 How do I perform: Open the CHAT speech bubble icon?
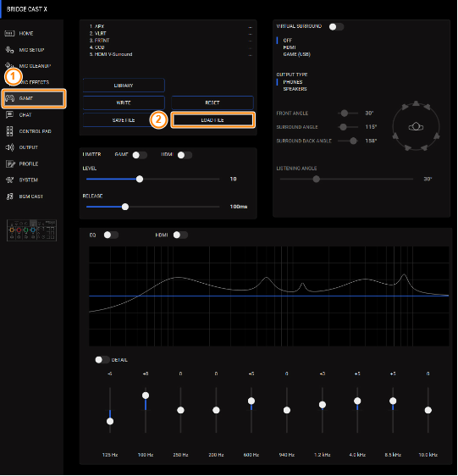pyautogui.click(x=9, y=114)
